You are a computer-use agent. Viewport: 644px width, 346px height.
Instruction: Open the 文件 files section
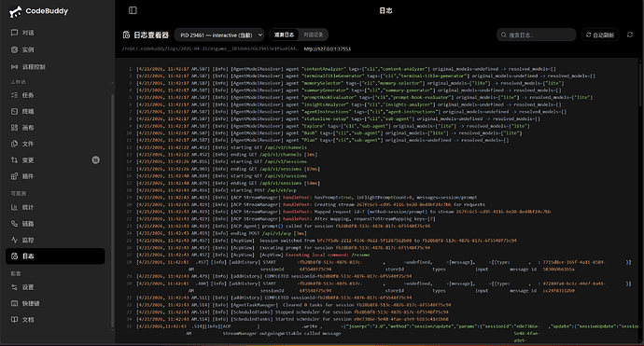[x=55, y=144]
